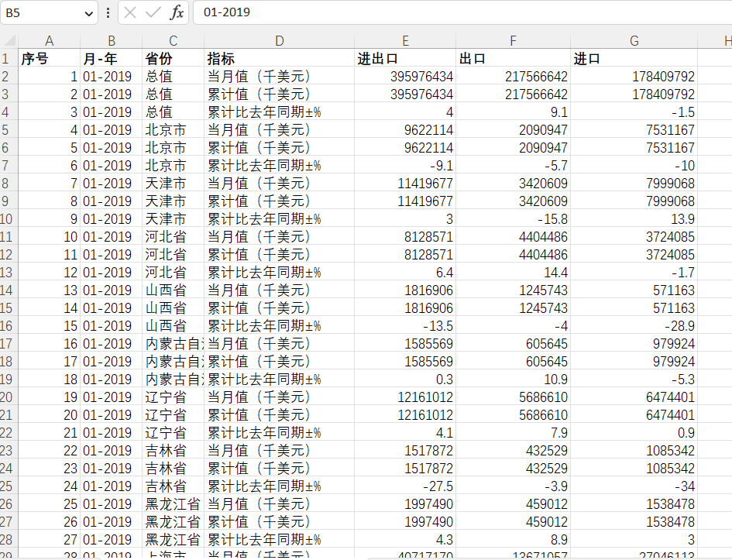The width and height of the screenshot is (732, 560).
Task: Select column C header
Action: (174, 40)
